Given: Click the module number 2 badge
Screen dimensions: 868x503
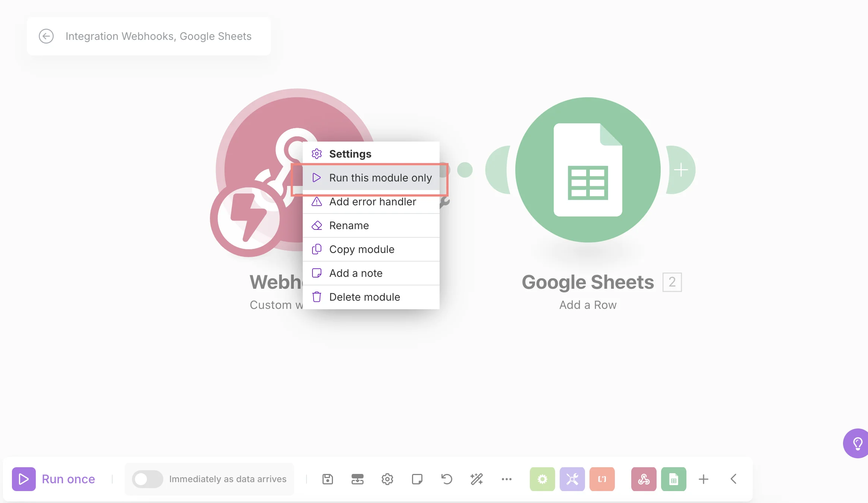Looking at the screenshot, I should (672, 282).
